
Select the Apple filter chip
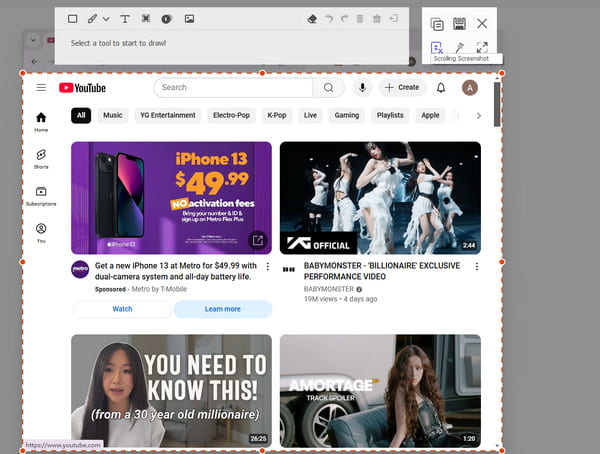click(430, 115)
